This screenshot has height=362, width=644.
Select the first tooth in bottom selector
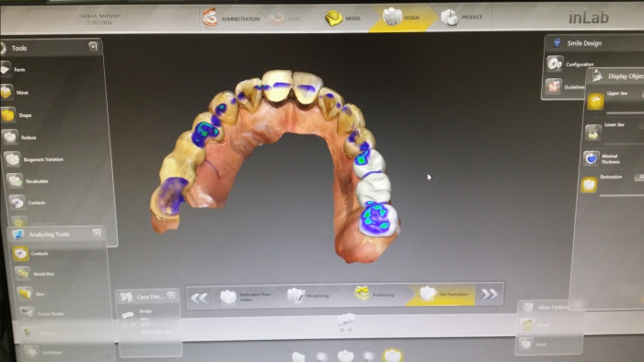pos(299,356)
